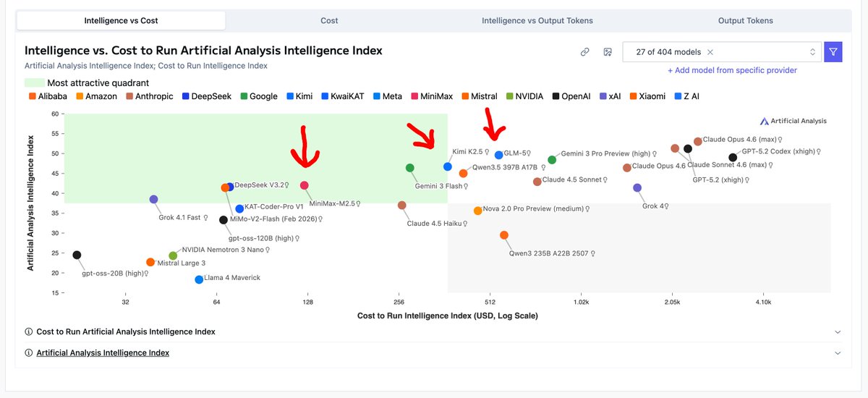Click the lightbulb icon beside Grok 4.1 Fast
Image resolution: width=868 pixels, height=398 pixels.
pos(206,217)
